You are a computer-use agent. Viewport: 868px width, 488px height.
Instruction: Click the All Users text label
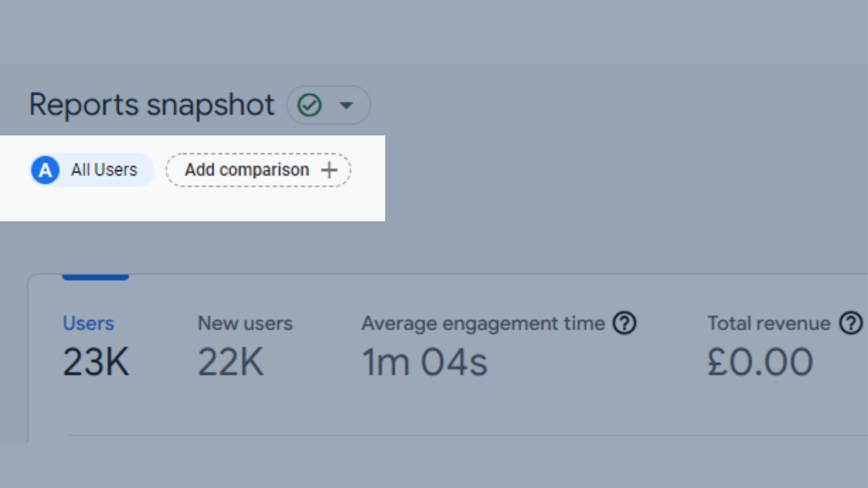pyautogui.click(x=104, y=170)
